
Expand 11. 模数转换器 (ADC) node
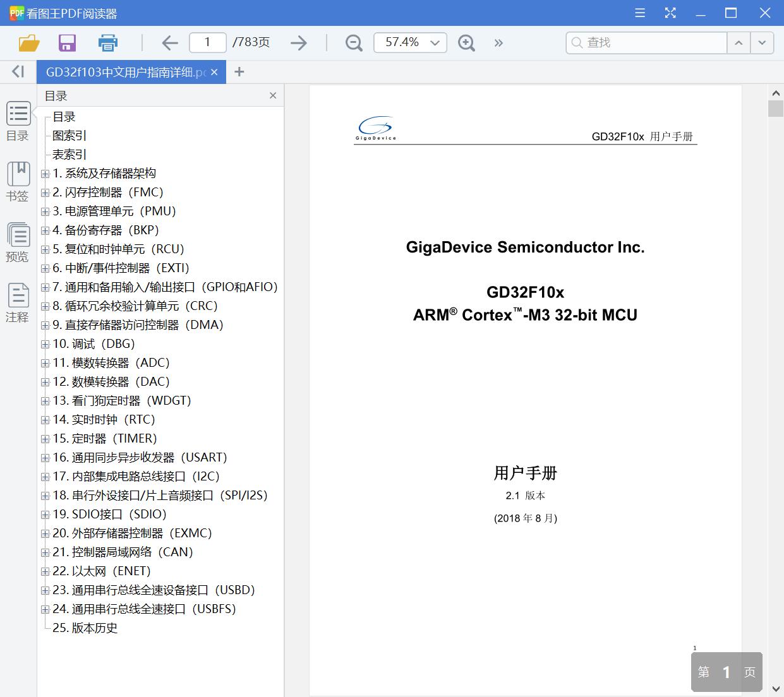[45, 363]
